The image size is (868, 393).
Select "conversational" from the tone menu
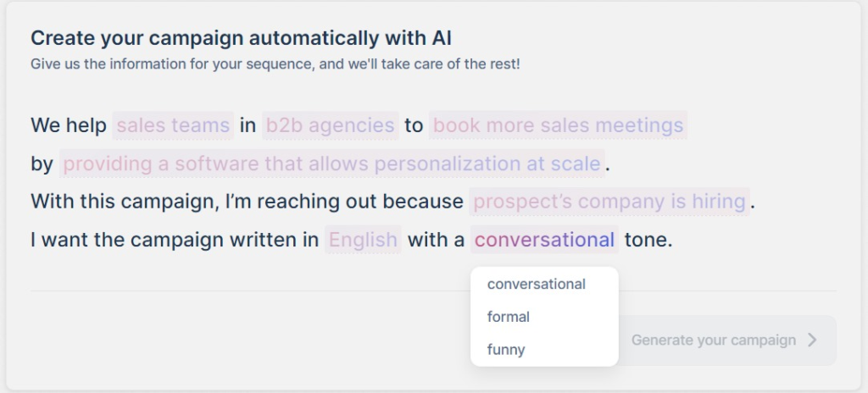coord(536,285)
